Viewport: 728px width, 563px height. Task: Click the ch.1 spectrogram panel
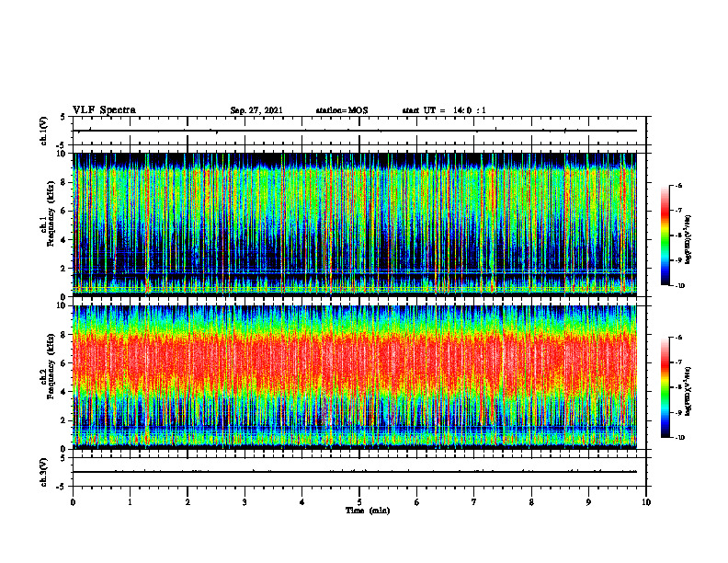coord(355,224)
